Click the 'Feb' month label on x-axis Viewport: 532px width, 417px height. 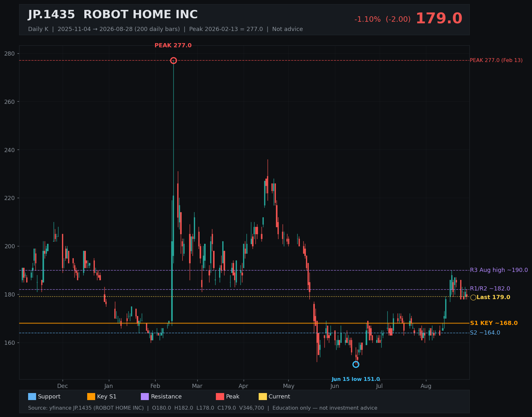(x=155, y=386)
